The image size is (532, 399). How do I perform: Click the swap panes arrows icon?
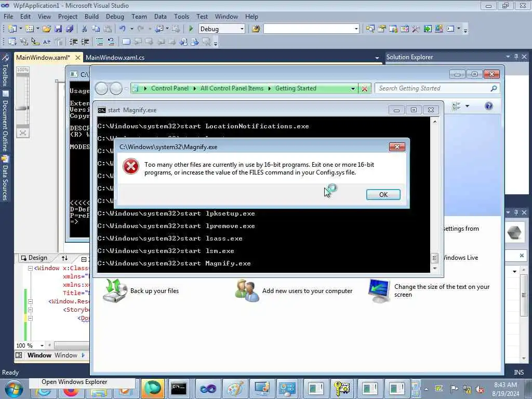click(64, 258)
